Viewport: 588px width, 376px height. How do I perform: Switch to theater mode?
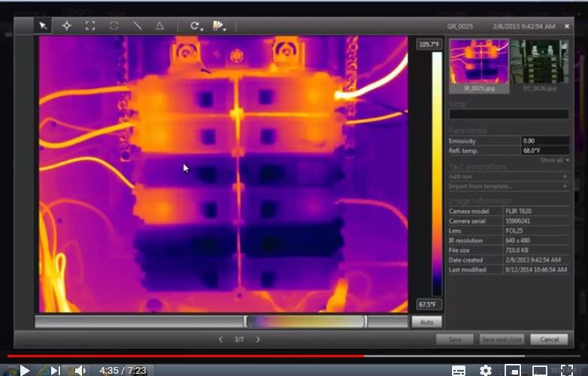pyautogui.click(x=540, y=371)
